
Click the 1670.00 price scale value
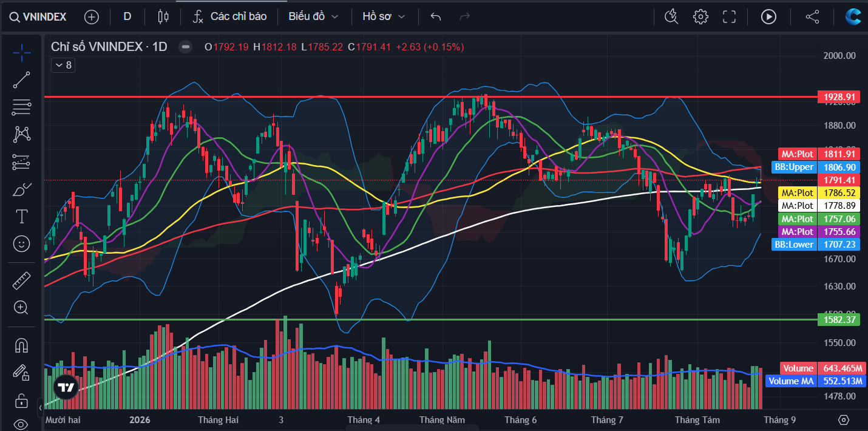(840, 259)
